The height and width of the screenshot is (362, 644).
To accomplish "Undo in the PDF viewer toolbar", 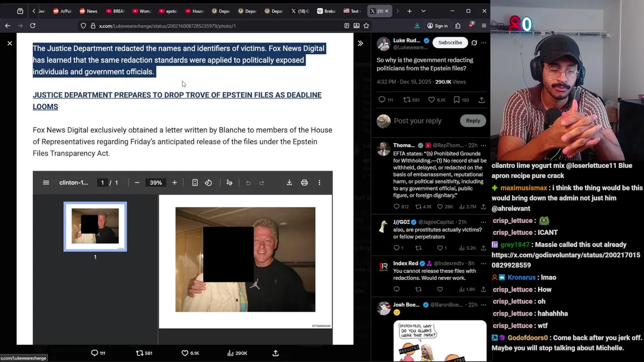I will click(248, 183).
